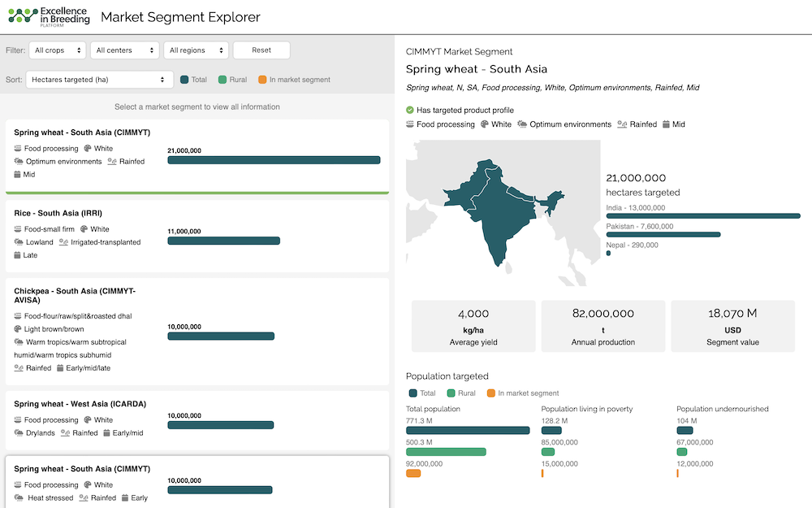Viewport: 812px width, 508px height.
Task: Expand the All regions filter dropdown
Action: [197, 50]
